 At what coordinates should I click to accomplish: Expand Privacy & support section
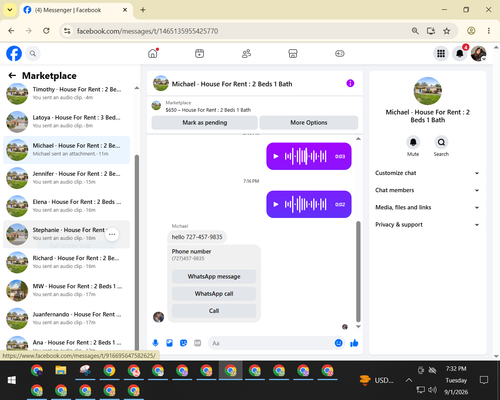pyautogui.click(x=428, y=225)
